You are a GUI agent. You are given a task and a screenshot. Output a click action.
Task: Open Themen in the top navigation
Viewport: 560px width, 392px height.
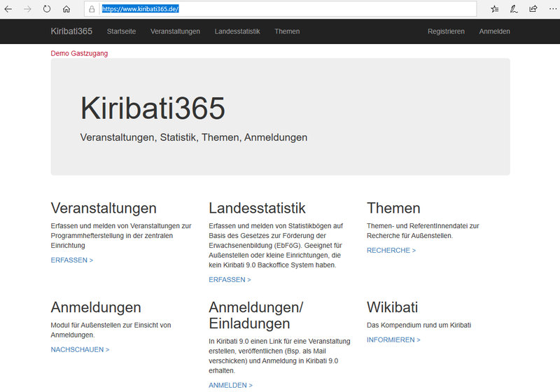click(287, 31)
